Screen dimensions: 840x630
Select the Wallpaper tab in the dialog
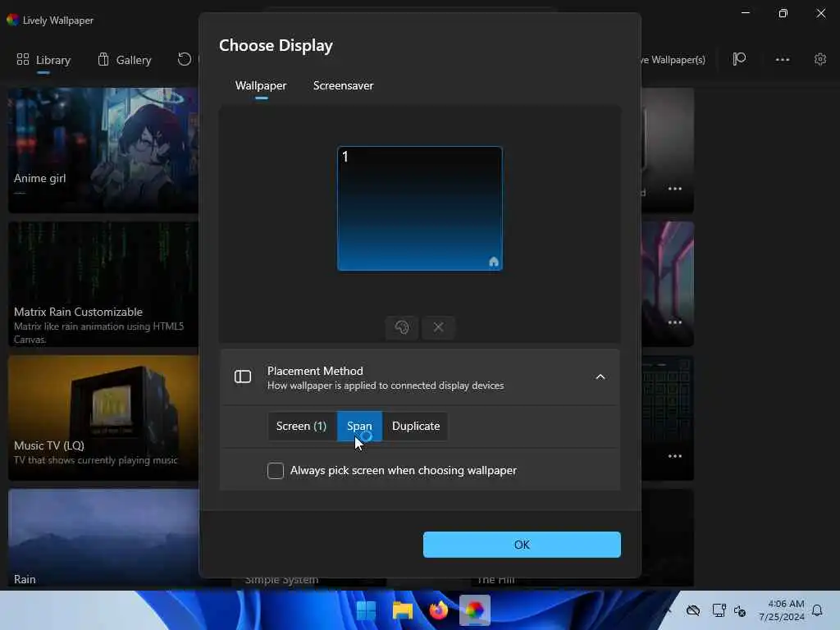[x=261, y=85]
